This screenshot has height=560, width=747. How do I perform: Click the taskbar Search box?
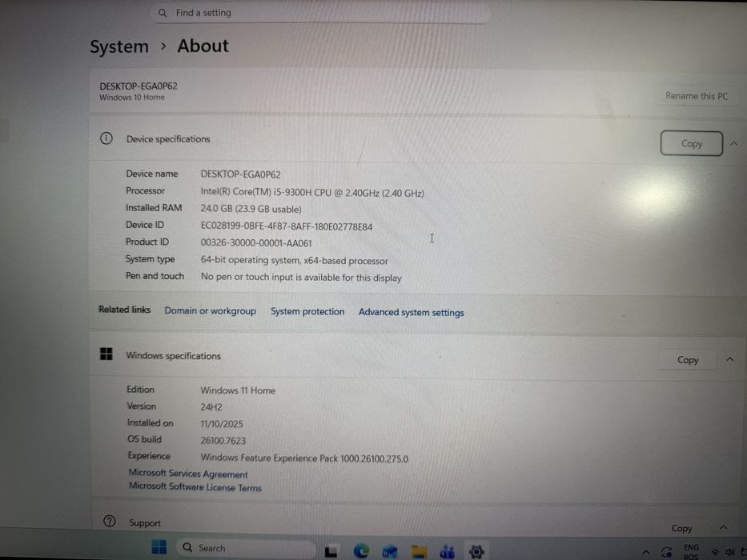[245, 548]
